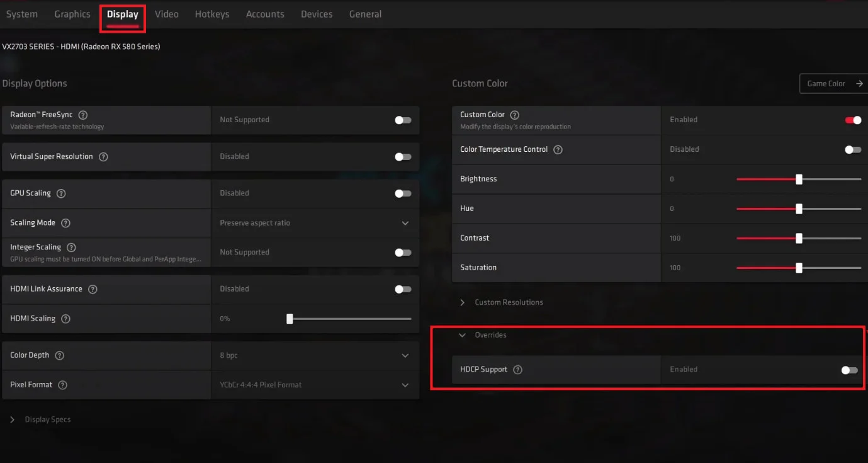The width and height of the screenshot is (868, 463).
Task: Click the Game Color button
Action: pyautogui.click(x=834, y=84)
